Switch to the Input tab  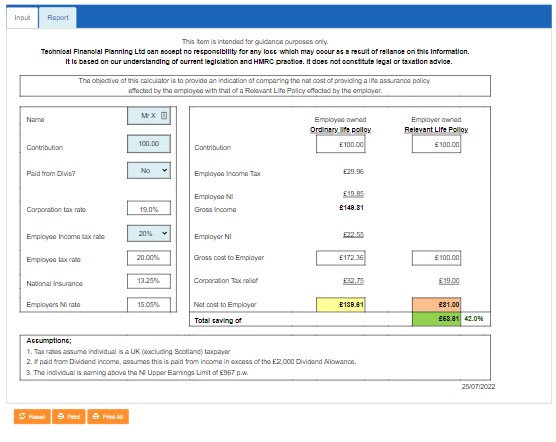coord(22,18)
